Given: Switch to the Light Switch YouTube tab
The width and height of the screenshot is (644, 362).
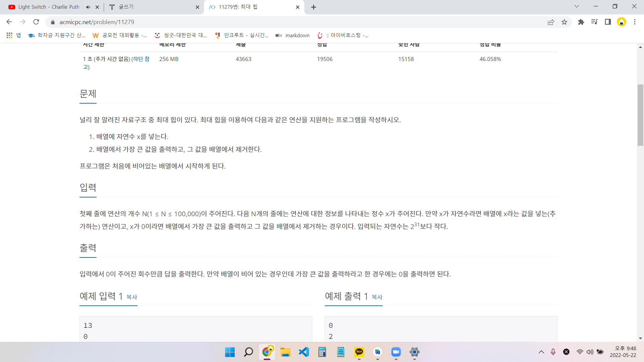Looking at the screenshot, I should pos(47,7).
